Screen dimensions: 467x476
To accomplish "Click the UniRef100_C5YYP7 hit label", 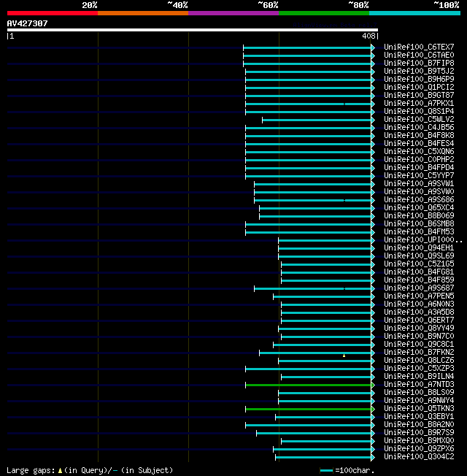I will coord(419,175).
